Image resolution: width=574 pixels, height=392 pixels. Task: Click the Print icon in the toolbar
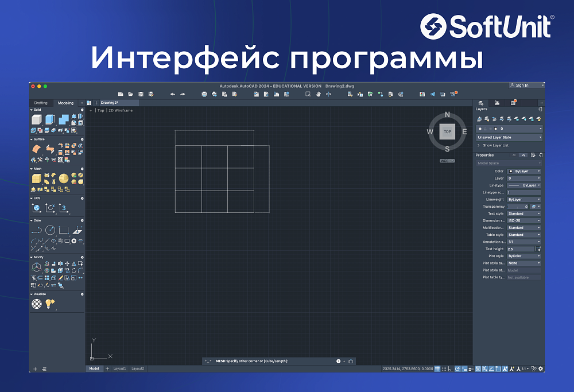[x=204, y=94]
